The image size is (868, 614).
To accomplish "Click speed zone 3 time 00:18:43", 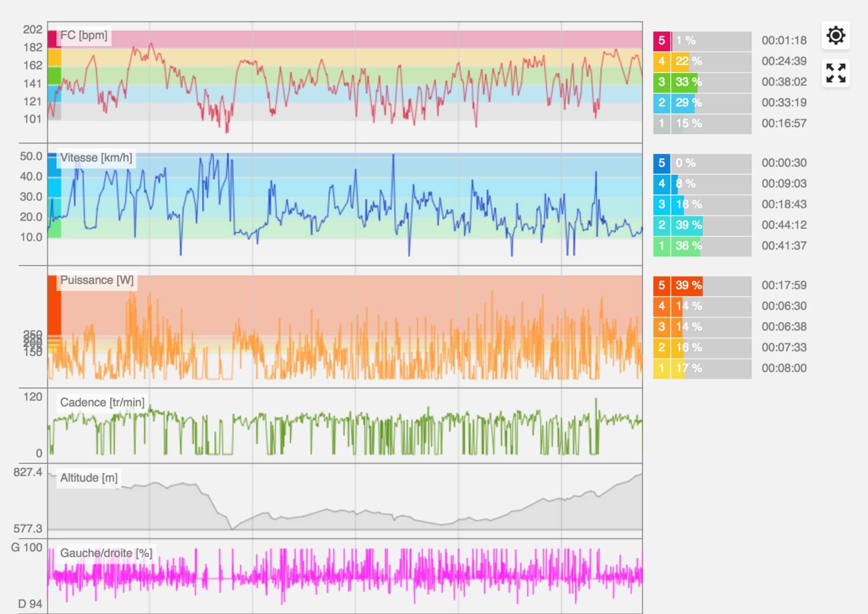I will (784, 204).
